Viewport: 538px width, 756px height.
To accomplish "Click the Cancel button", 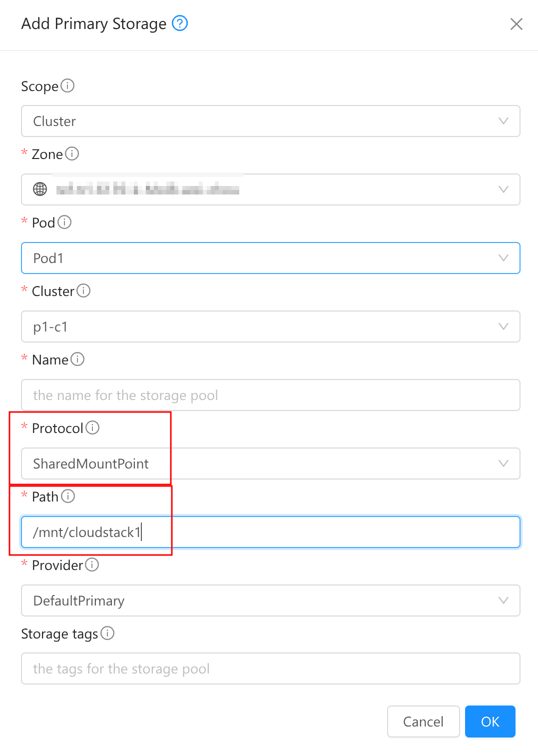I will tap(423, 721).
